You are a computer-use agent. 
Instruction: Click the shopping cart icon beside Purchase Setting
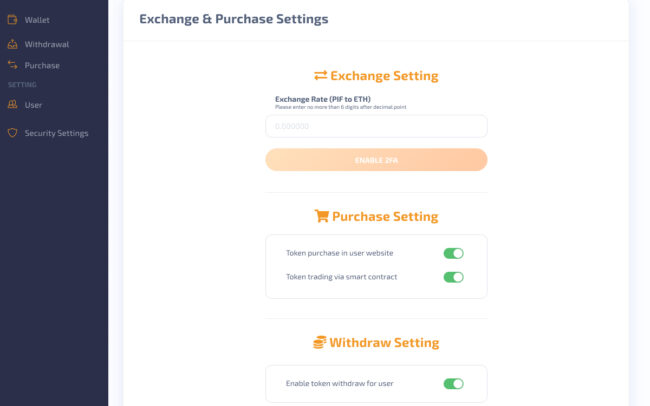(321, 216)
